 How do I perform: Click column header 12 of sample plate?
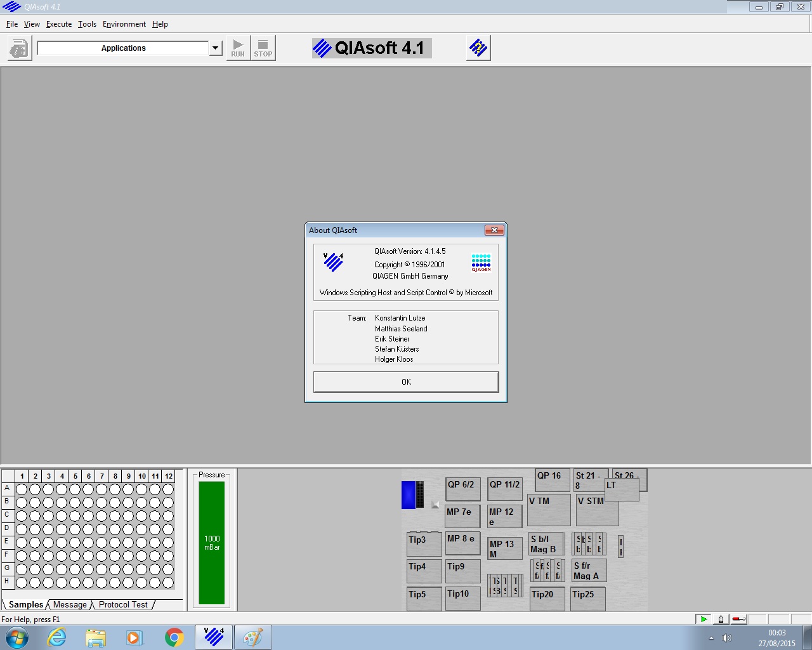[168, 476]
